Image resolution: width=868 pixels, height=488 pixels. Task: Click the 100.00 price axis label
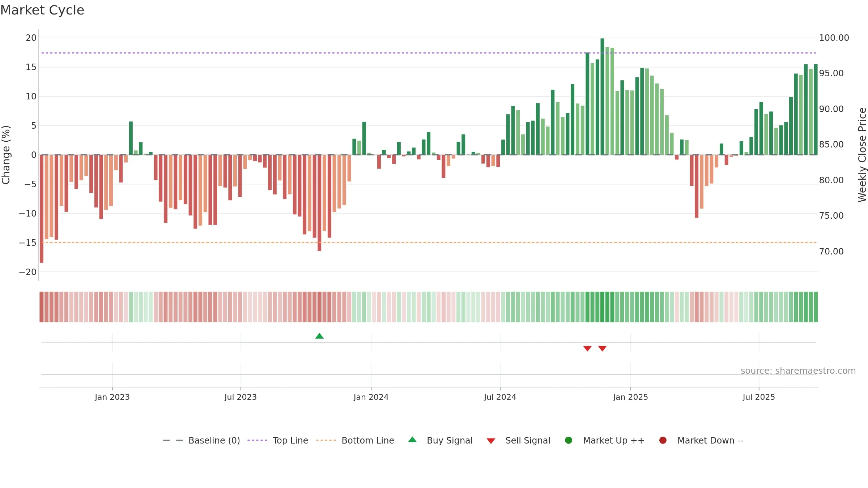[x=834, y=38]
